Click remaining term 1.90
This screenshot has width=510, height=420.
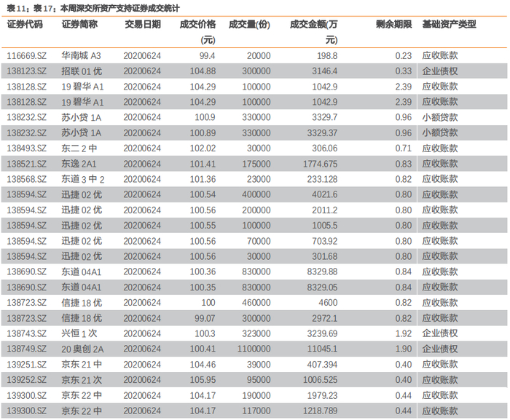pos(404,349)
